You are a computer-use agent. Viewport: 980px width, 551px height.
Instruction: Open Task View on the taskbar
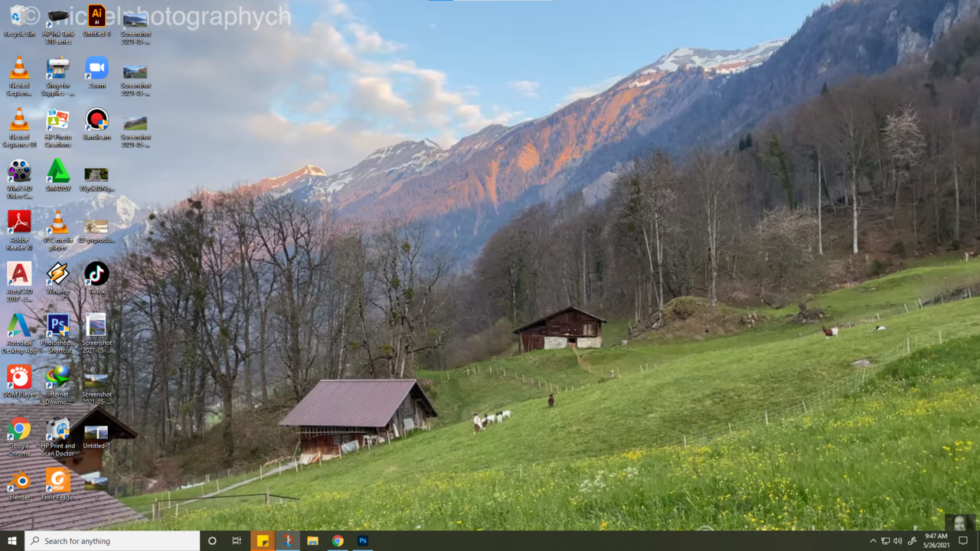[237, 541]
